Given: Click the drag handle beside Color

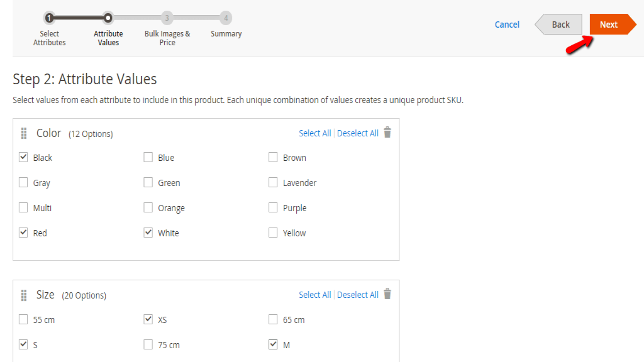Looking at the screenshot, I should click(23, 133).
